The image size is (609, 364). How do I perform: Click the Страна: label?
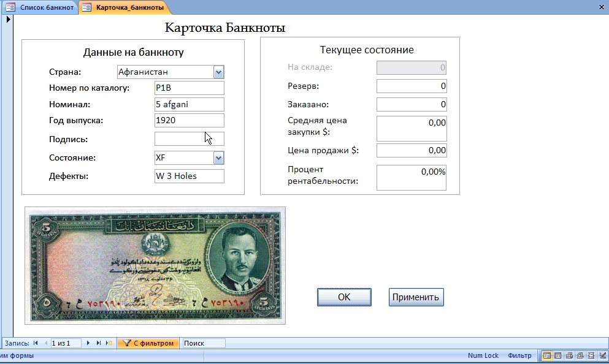[65, 72]
